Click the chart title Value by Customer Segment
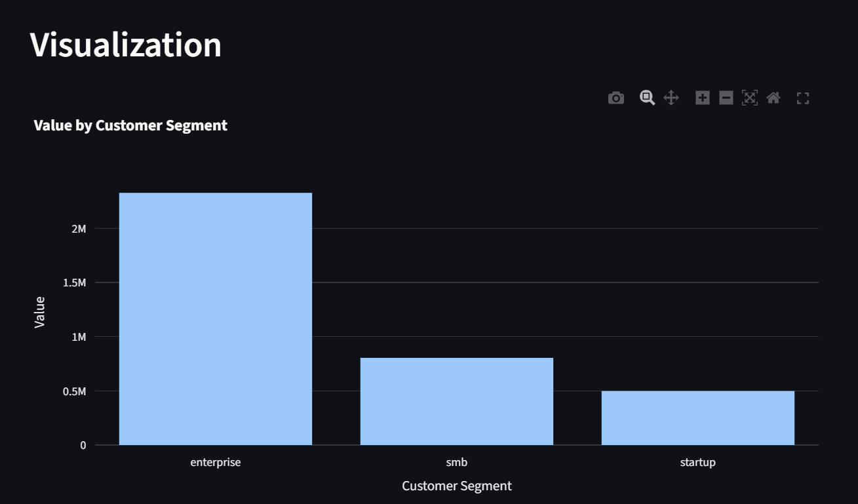The width and height of the screenshot is (858, 504). tap(130, 125)
